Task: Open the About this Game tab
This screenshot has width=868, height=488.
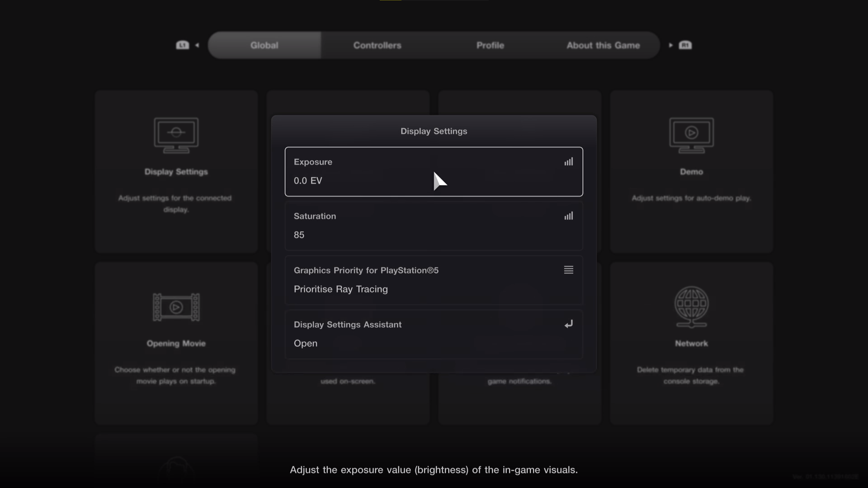Action: [603, 45]
